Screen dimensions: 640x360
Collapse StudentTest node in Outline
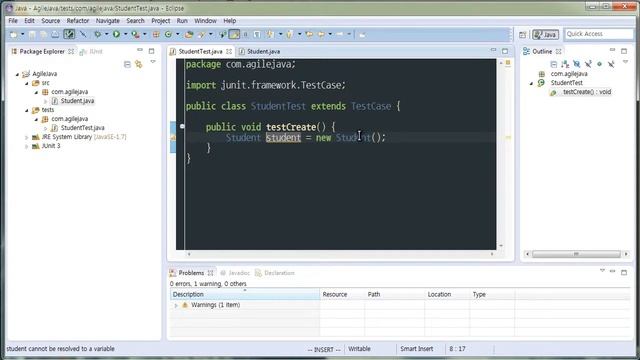(531, 83)
